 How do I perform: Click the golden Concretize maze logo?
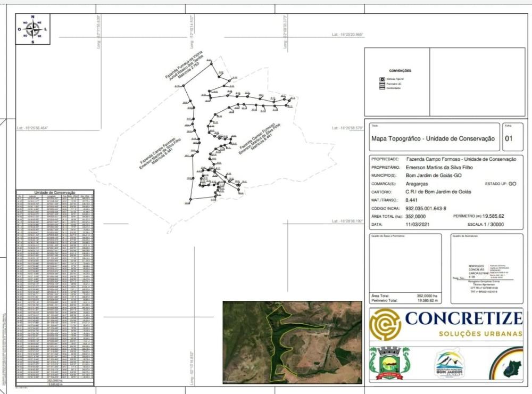(385, 324)
